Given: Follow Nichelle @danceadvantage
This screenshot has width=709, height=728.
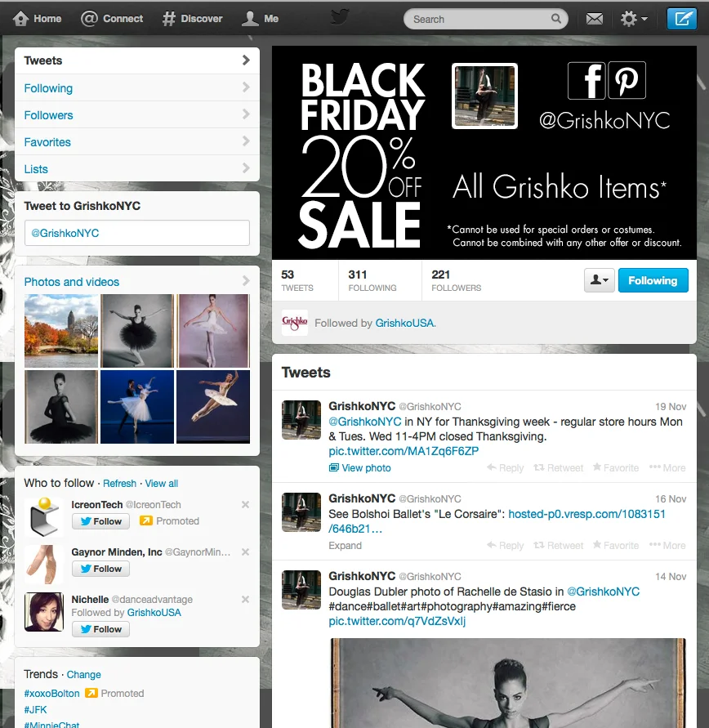Looking at the screenshot, I should (x=100, y=629).
